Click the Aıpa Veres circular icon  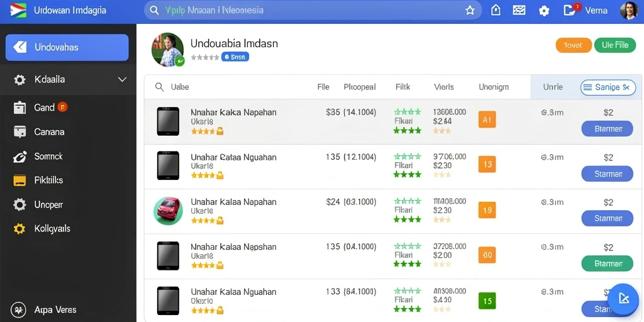(x=18, y=309)
